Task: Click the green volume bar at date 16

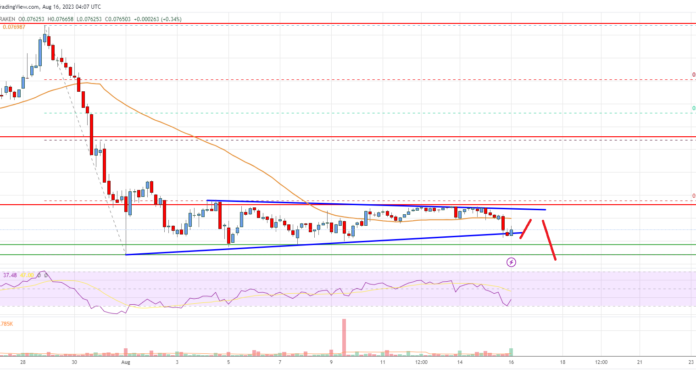Action: pyautogui.click(x=511, y=352)
